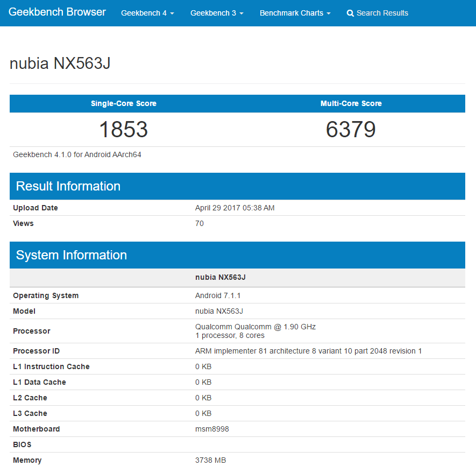Click the Geekbench 4.1.0 for Android AArch64 text
Viewport: 476px width, 473px height.
[x=77, y=154]
